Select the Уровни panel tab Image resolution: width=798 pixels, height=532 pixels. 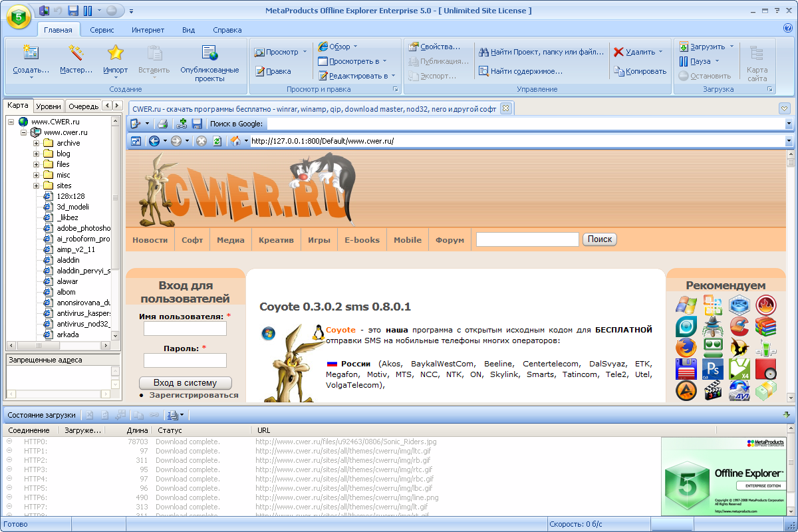49,106
